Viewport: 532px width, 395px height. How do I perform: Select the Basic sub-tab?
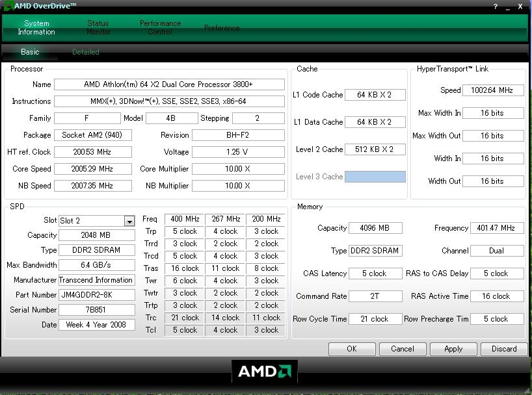tap(30, 52)
